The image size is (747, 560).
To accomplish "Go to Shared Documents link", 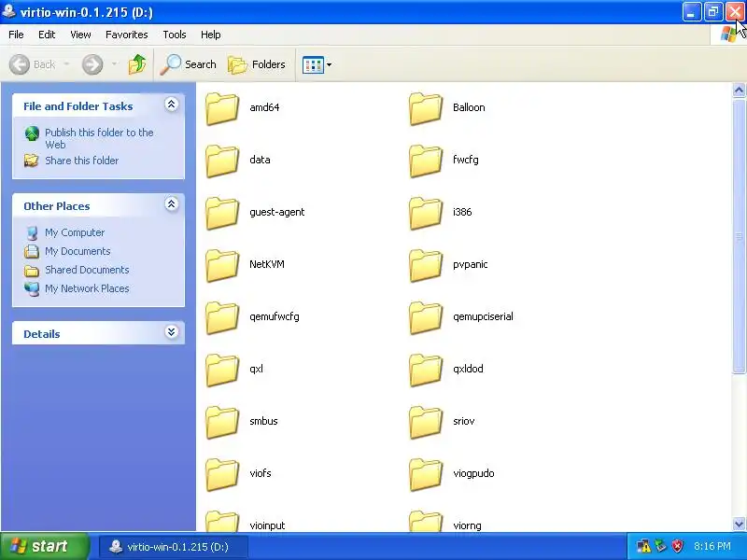I will pos(87,270).
